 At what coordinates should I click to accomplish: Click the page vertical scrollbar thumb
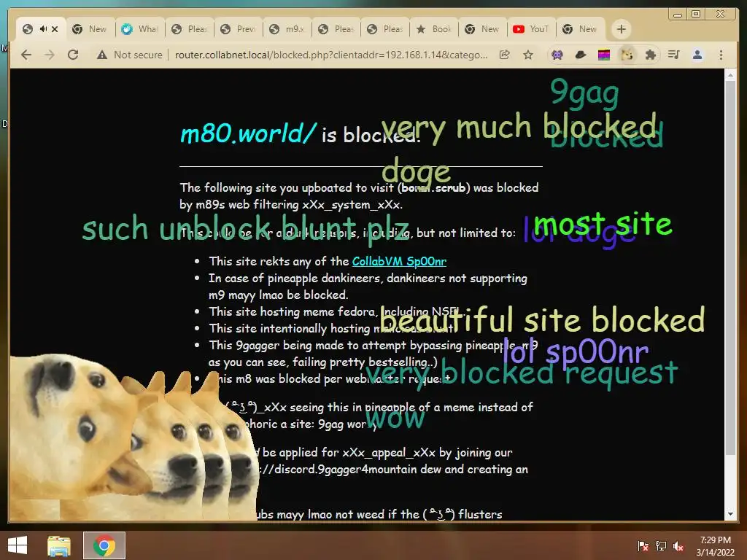point(729,267)
